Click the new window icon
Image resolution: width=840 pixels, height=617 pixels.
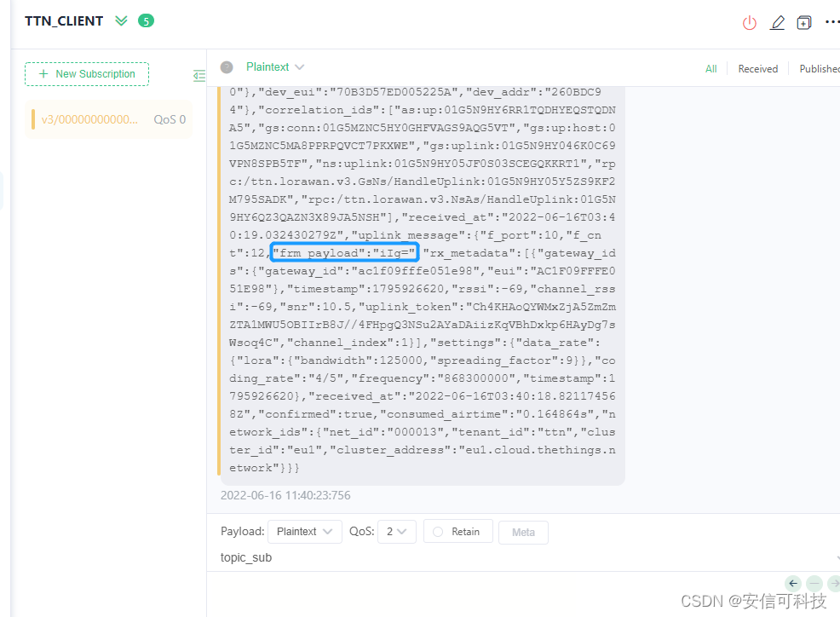coord(804,22)
